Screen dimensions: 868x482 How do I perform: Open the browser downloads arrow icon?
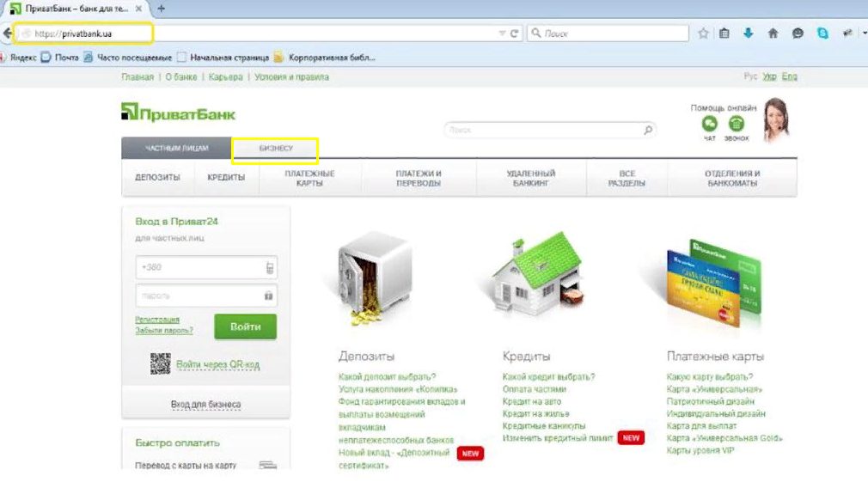coord(748,34)
